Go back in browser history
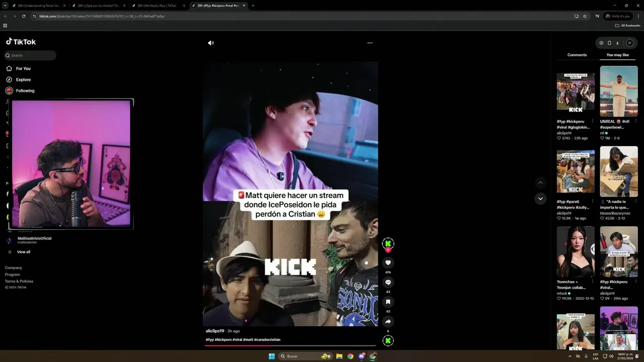This screenshot has width=644, height=362. (6, 16)
